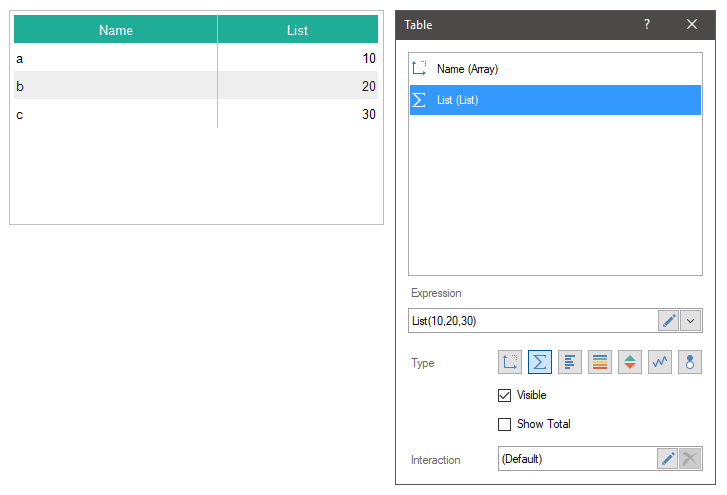
Task: Select the data bars type icon
Action: pos(570,362)
